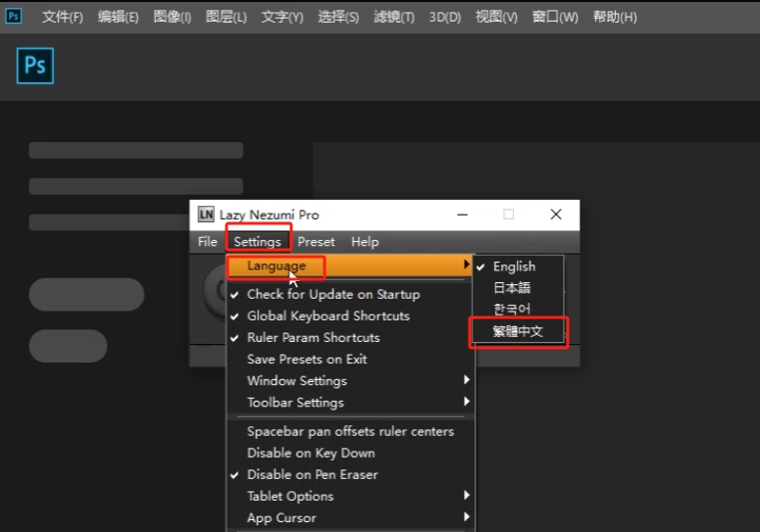Toggle Disable on Pen Eraser option
The image size is (760, 532).
pyautogui.click(x=349, y=474)
